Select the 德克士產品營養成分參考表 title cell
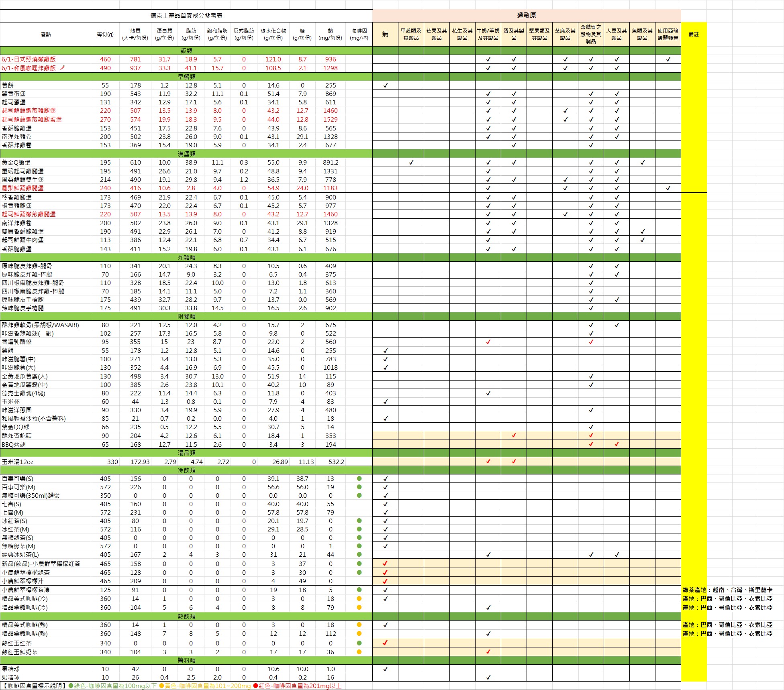Viewport: 784px width, 690px height. pos(186,16)
